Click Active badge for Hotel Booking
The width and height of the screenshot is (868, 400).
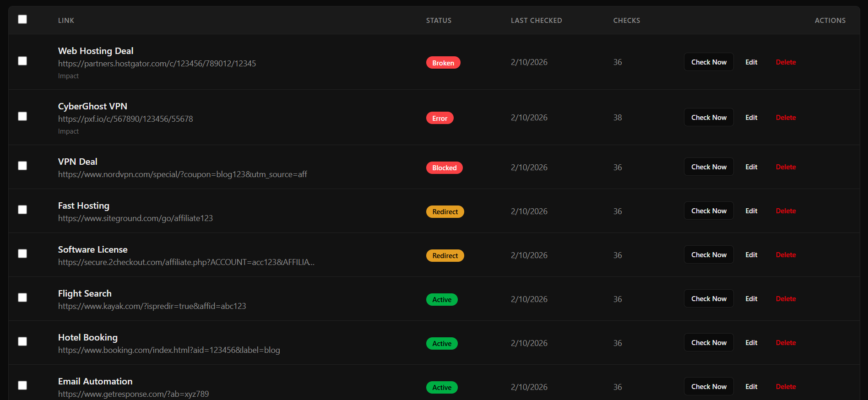(x=442, y=343)
